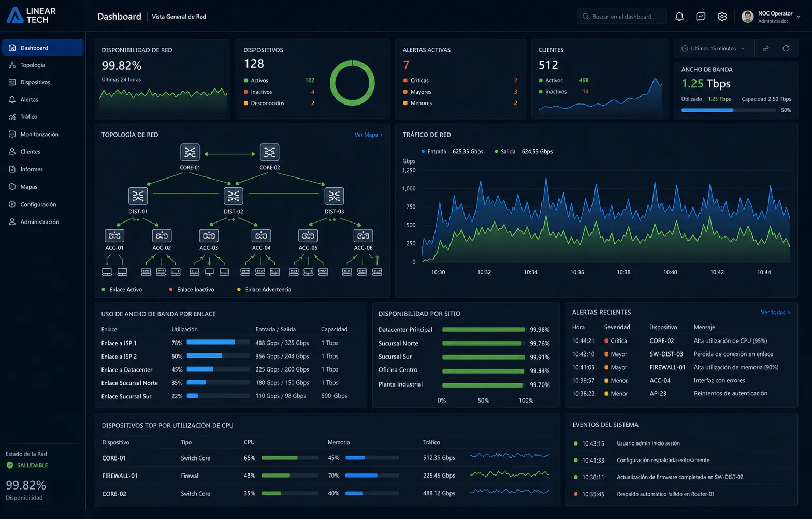The image size is (812, 519).
Task: Open the settings gear icon in header
Action: pos(722,17)
